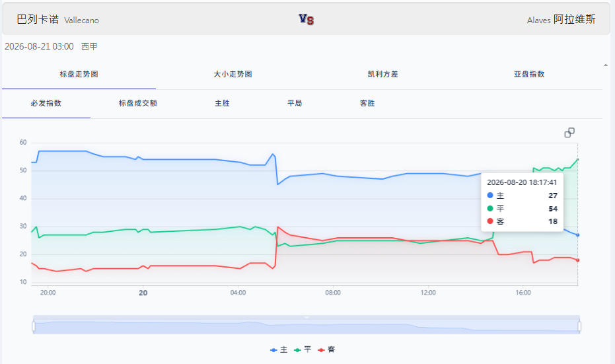Click the x-axis label 12:00
The image size is (615, 364).
pyautogui.click(x=428, y=293)
